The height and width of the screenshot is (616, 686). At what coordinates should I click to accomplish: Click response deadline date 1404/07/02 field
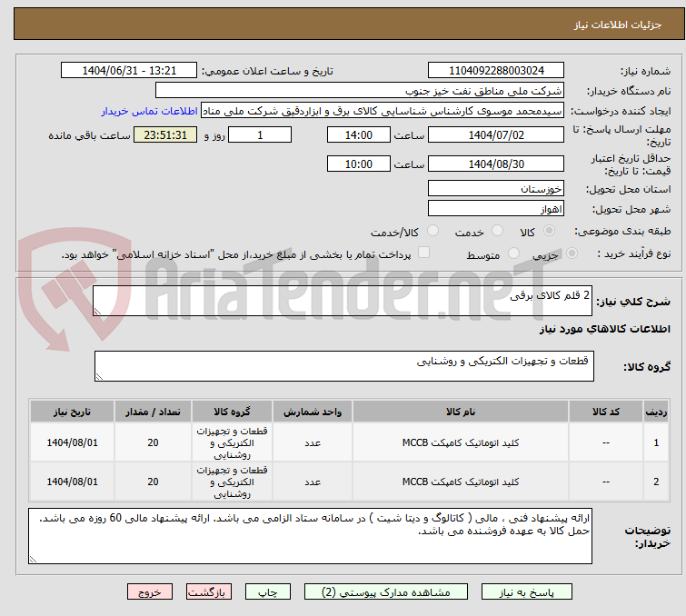point(496,134)
